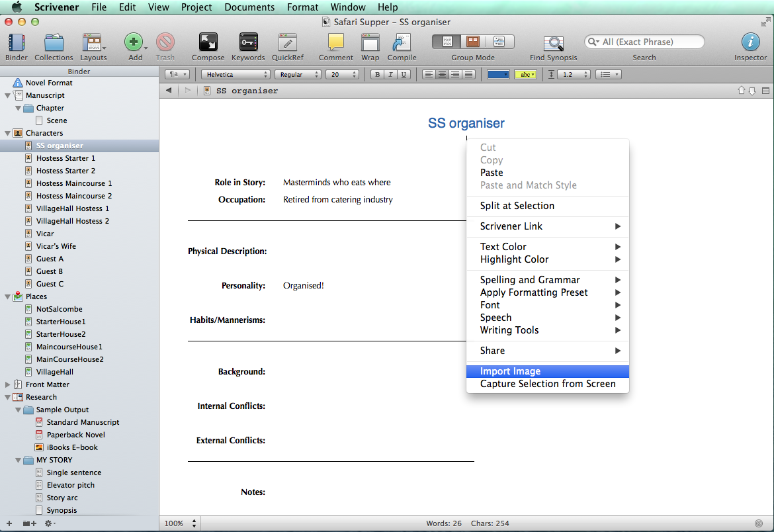Go to next document down arrow

tap(752, 91)
